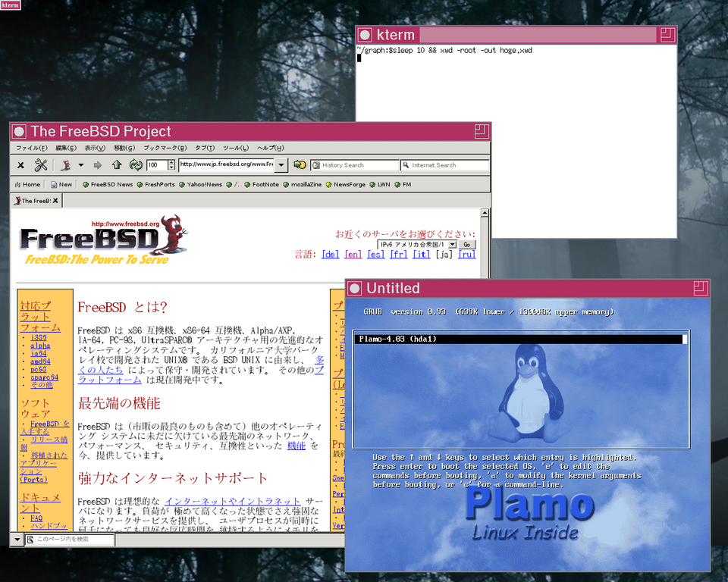Open the Yahoo!News bookmark
The width and height of the screenshot is (728, 582).
[200, 184]
